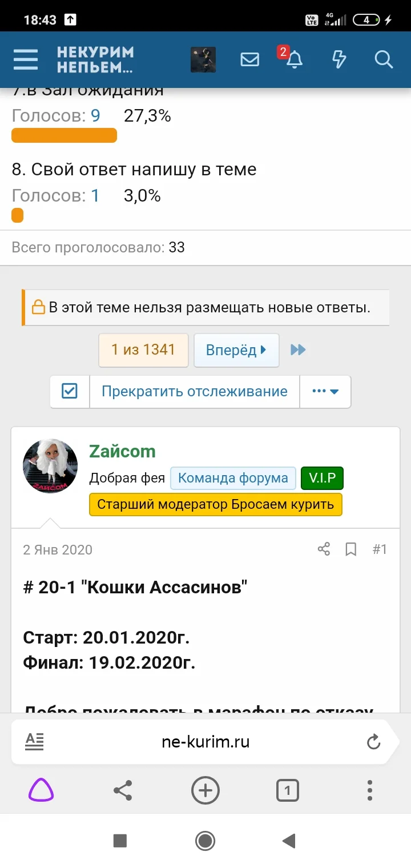
Task: Open the envelope icon for private messages
Action: (249, 59)
